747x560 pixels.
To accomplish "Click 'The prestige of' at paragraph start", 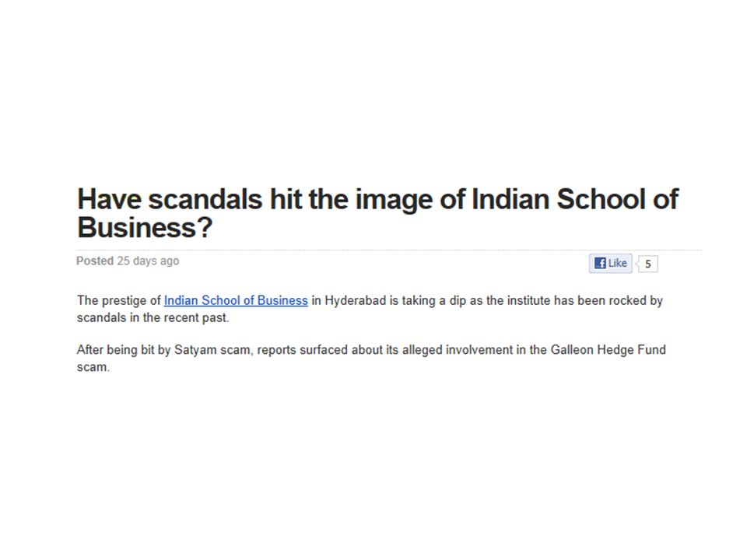I will point(118,300).
